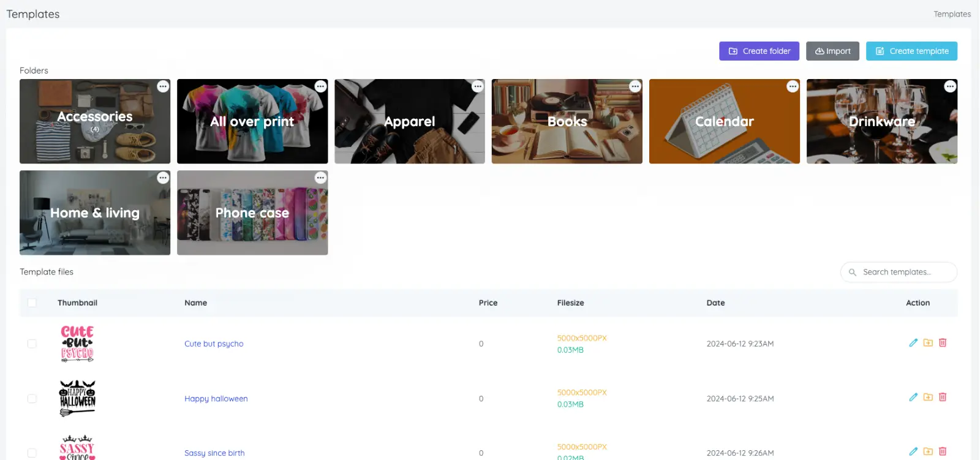Image resolution: width=980 pixels, height=460 pixels.
Task: Toggle the select-all checkbox in header
Action: [x=32, y=303]
